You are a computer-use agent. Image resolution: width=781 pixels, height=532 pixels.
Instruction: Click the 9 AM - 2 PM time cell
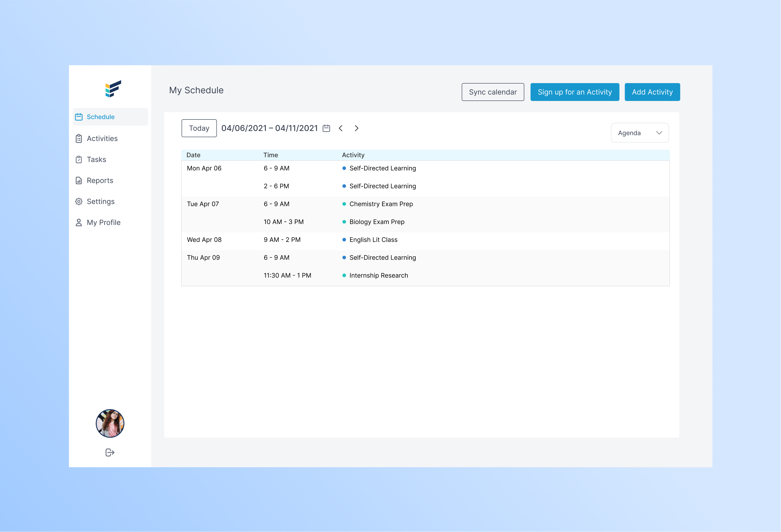click(x=282, y=240)
